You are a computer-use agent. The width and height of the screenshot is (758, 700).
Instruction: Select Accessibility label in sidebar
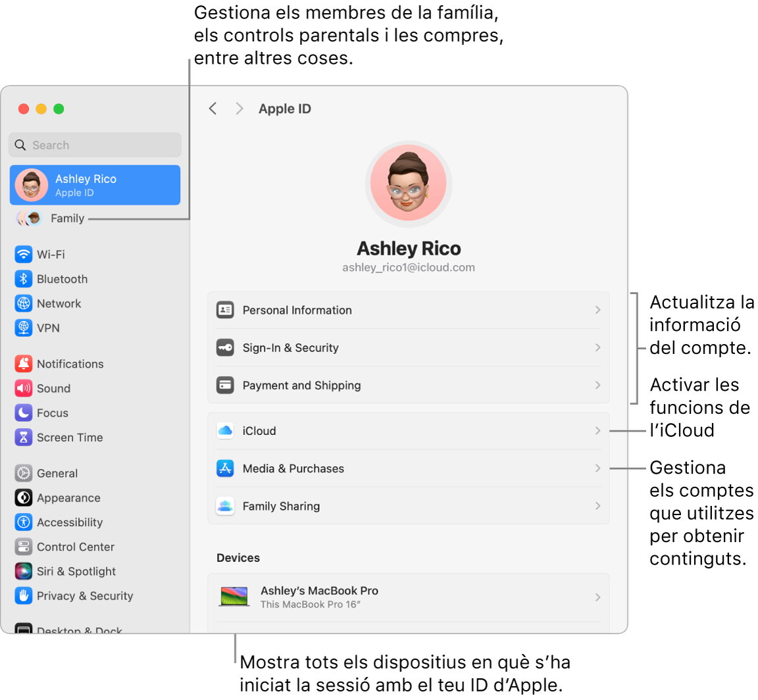click(70, 522)
